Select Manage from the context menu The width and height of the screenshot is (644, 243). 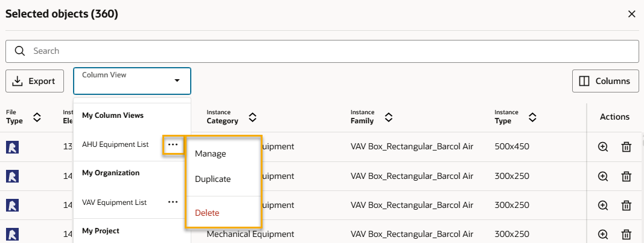click(x=210, y=154)
